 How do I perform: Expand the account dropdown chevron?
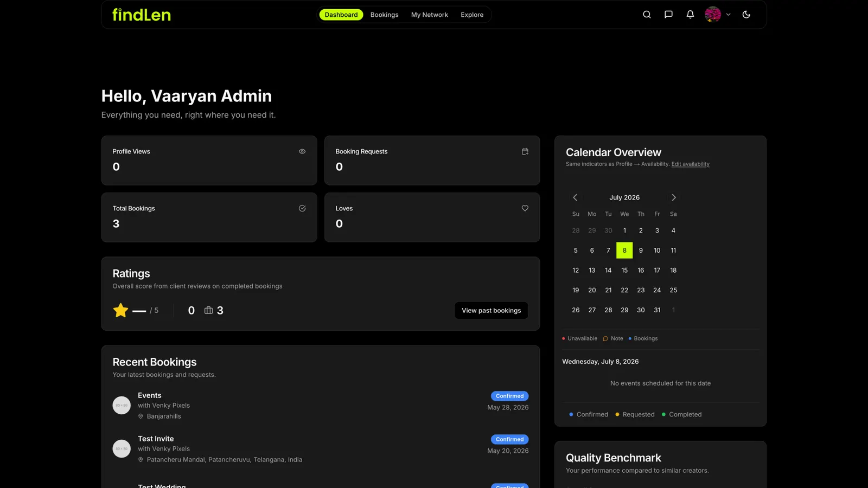[728, 15]
